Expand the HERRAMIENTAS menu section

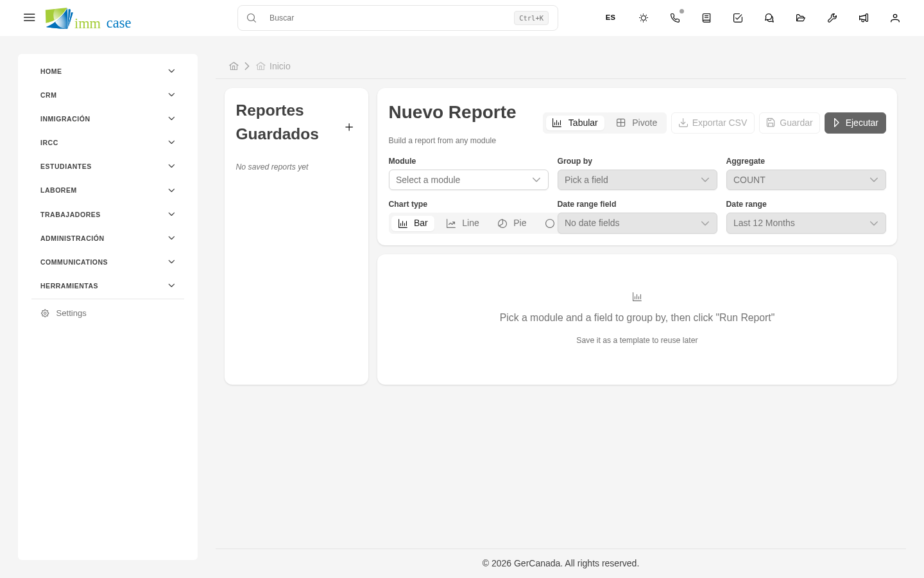(x=108, y=286)
